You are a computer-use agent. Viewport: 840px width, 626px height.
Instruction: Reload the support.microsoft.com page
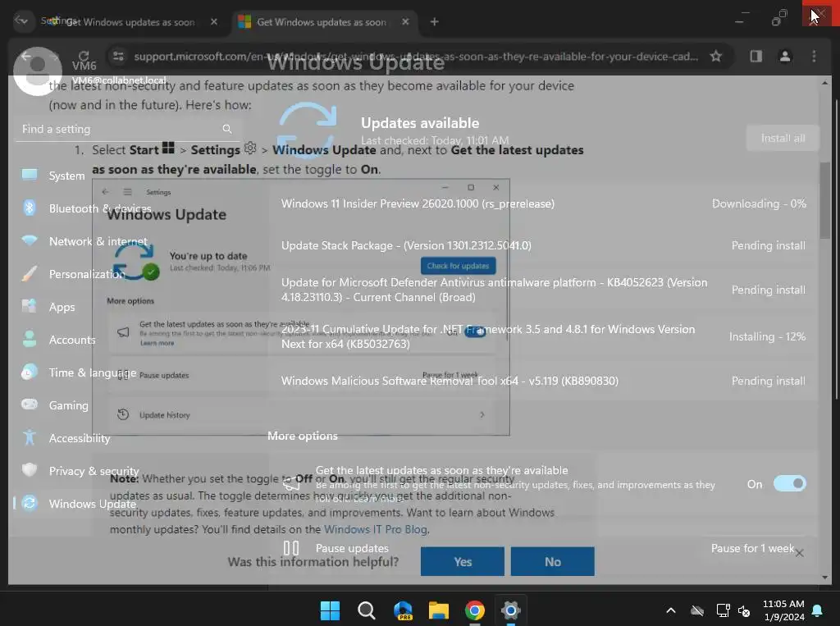(84, 56)
